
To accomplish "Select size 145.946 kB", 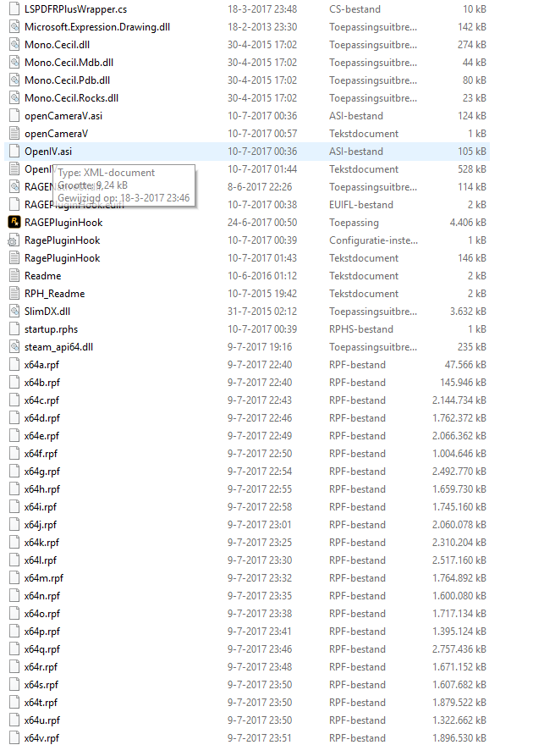I will 463,383.
